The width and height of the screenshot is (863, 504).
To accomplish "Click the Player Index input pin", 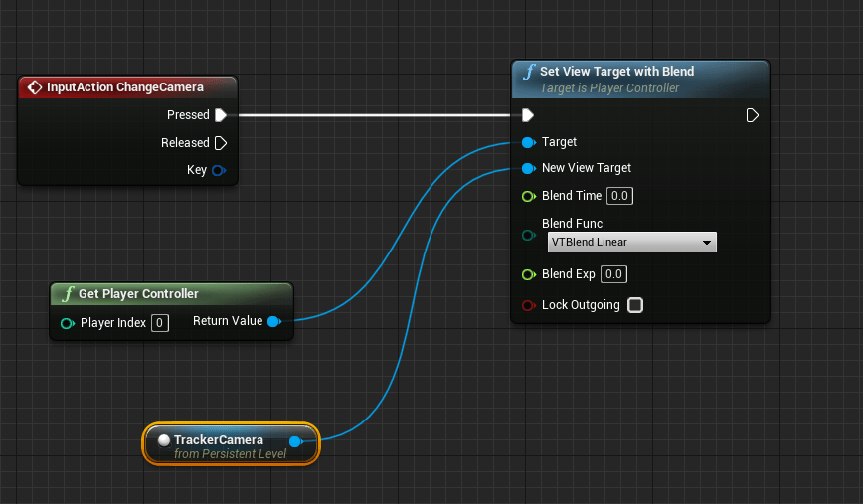I will [x=68, y=323].
